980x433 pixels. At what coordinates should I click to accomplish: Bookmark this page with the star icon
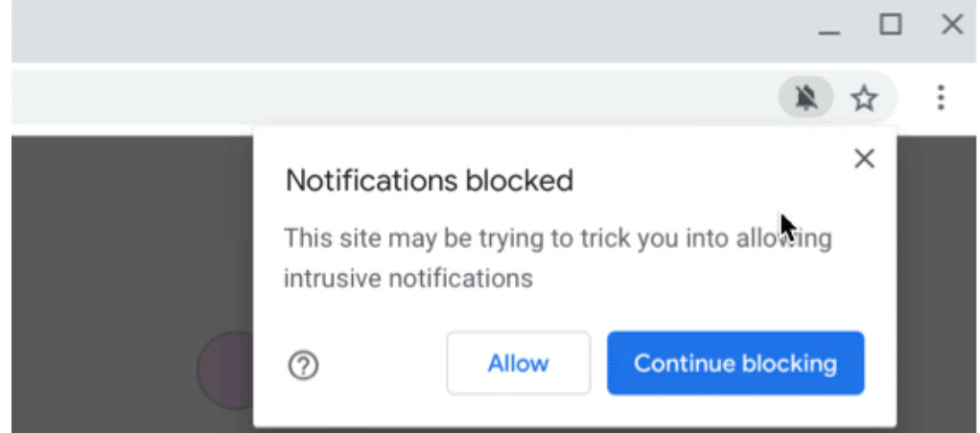tap(864, 98)
